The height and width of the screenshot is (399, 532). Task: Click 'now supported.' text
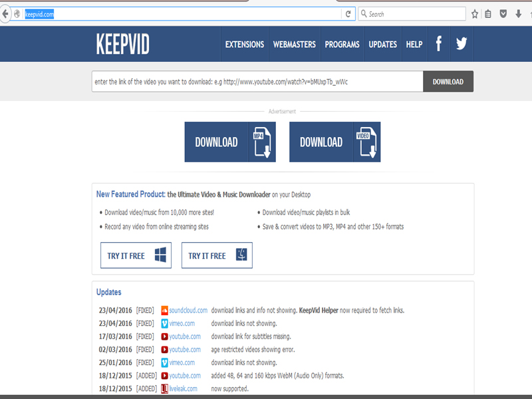pos(229,389)
